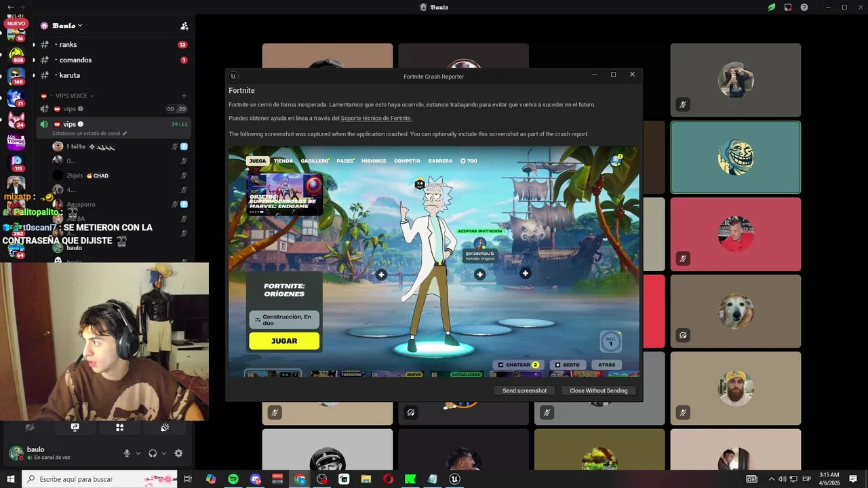Toggle microphone mute next to baulo
868x488 pixels.
click(127, 453)
